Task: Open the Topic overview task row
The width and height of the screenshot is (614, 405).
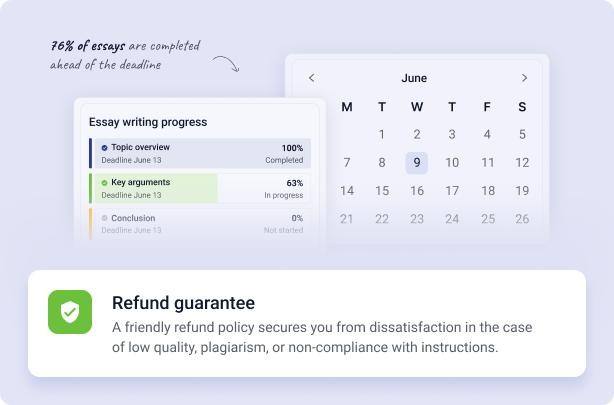Action: [x=200, y=154]
